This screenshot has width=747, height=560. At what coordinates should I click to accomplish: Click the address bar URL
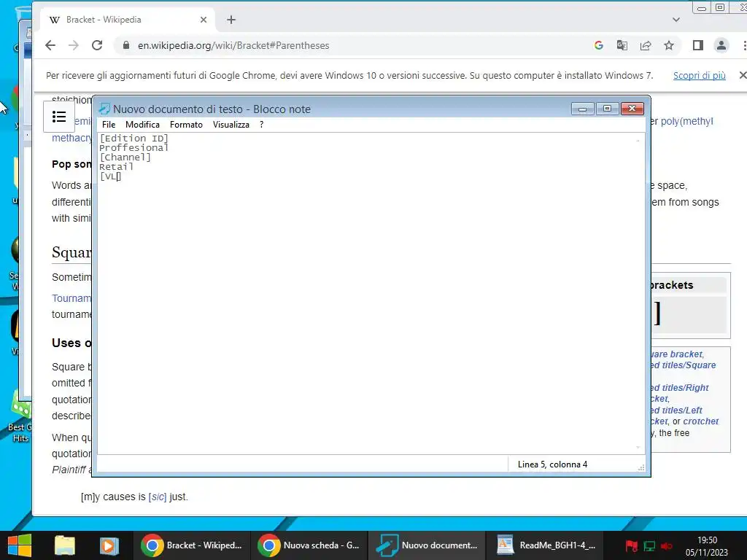(233, 45)
